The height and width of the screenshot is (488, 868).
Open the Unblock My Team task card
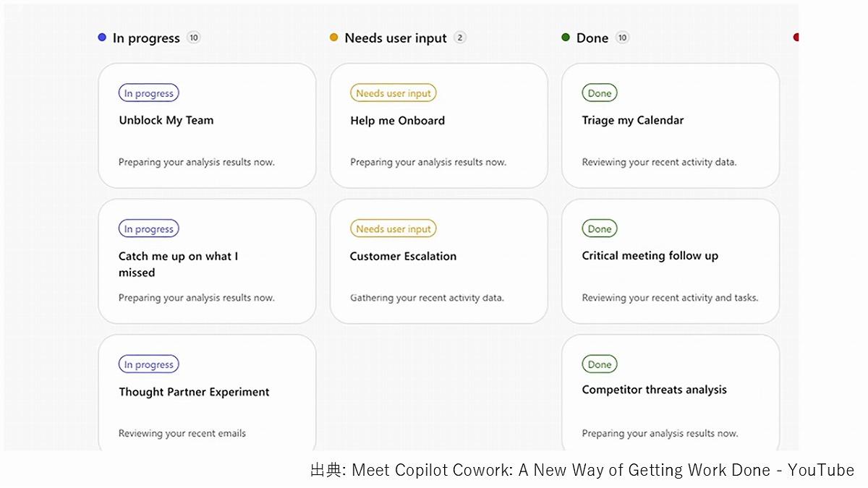click(x=207, y=127)
